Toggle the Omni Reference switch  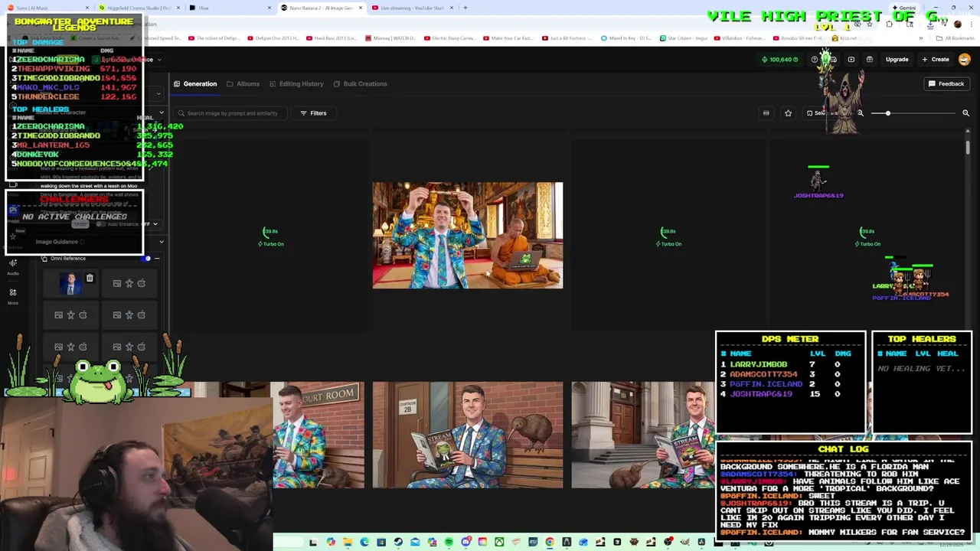(146, 259)
